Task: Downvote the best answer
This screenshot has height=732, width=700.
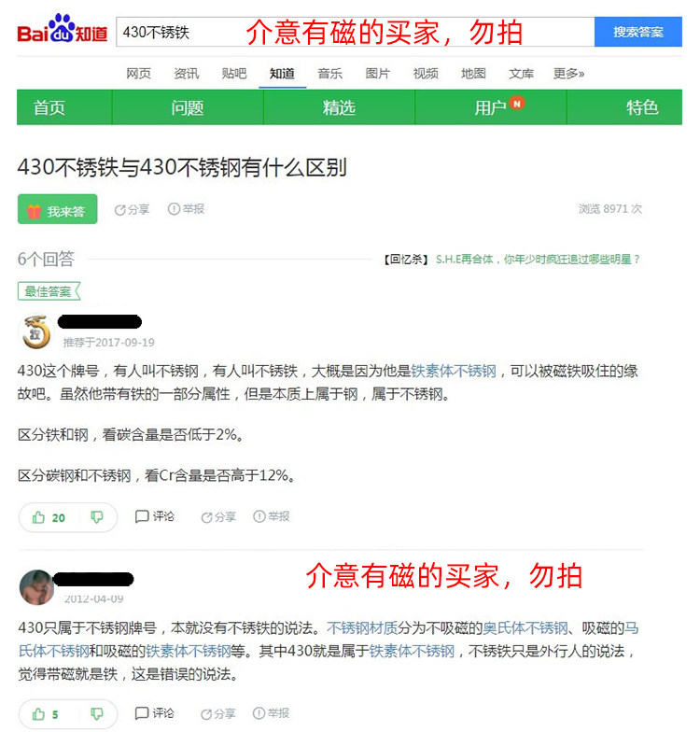Action: click(x=97, y=517)
